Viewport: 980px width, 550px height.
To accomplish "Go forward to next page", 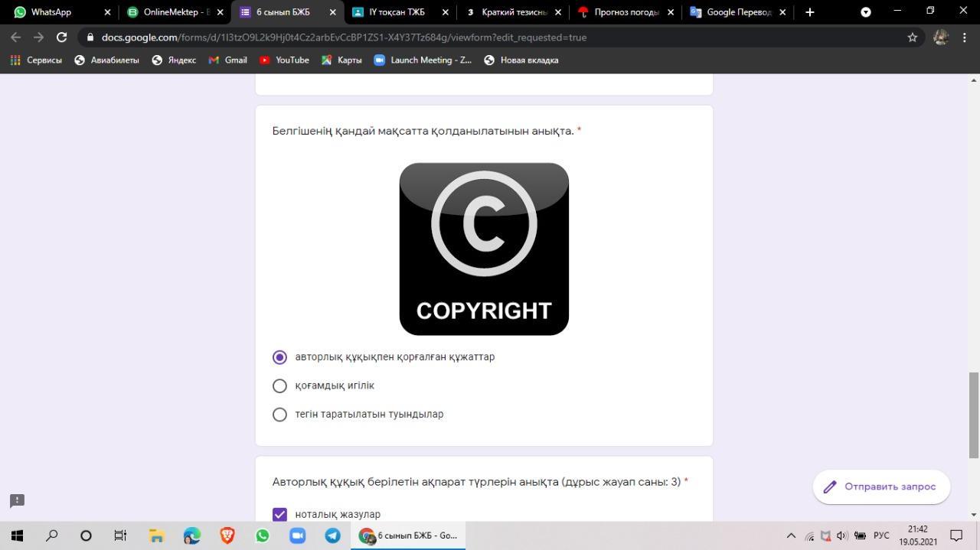I will pos(38,37).
